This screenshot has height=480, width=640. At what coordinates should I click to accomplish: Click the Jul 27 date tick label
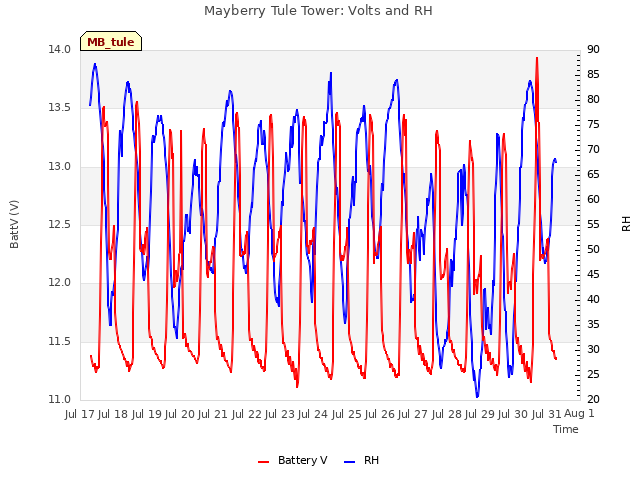pyautogui.click(x=413, y=414)
